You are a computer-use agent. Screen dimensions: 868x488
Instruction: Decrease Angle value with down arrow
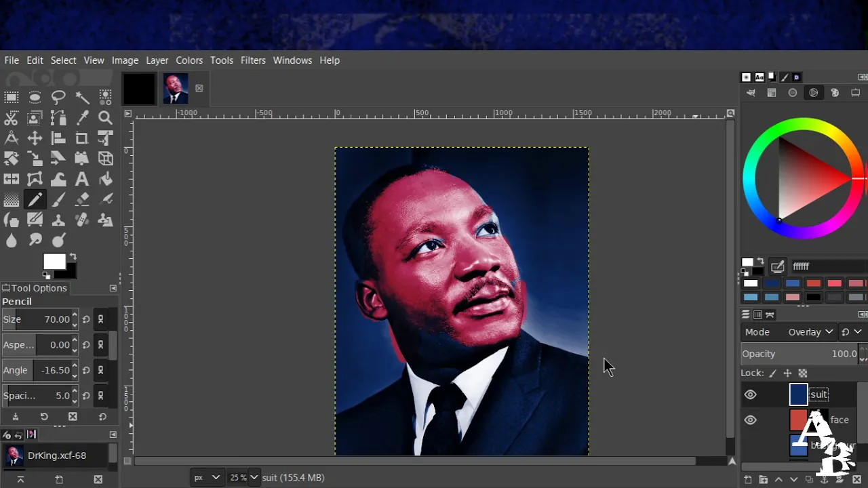pyautogui.click(x=75, y=375)
